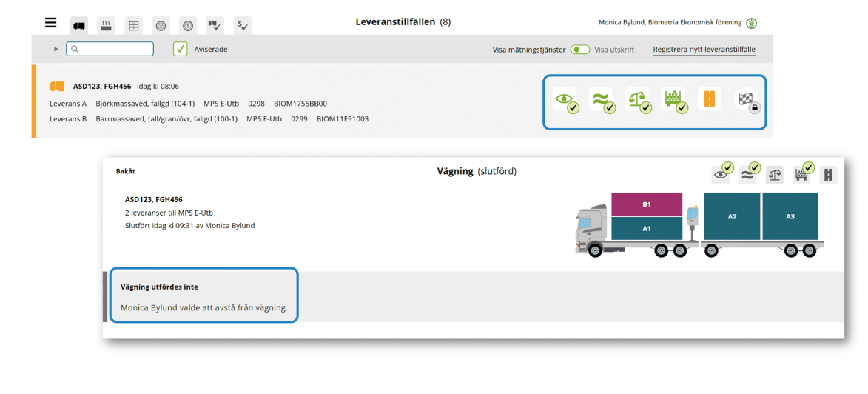This screenshot has height=394, width=868.
Task: Open the log cross-section rings tab
Action: [161, 25]
